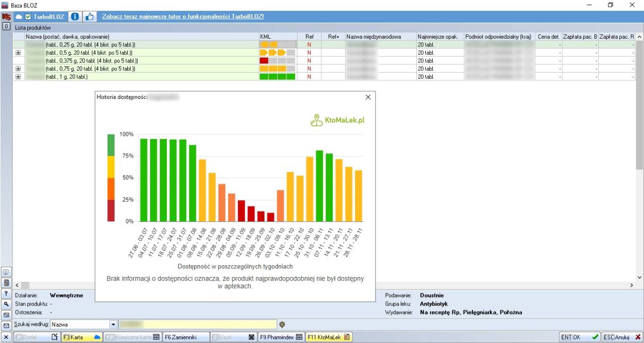Click the KtoMaLek.pl logo in popup
644x343 pixels.
(x=337, y=120)
